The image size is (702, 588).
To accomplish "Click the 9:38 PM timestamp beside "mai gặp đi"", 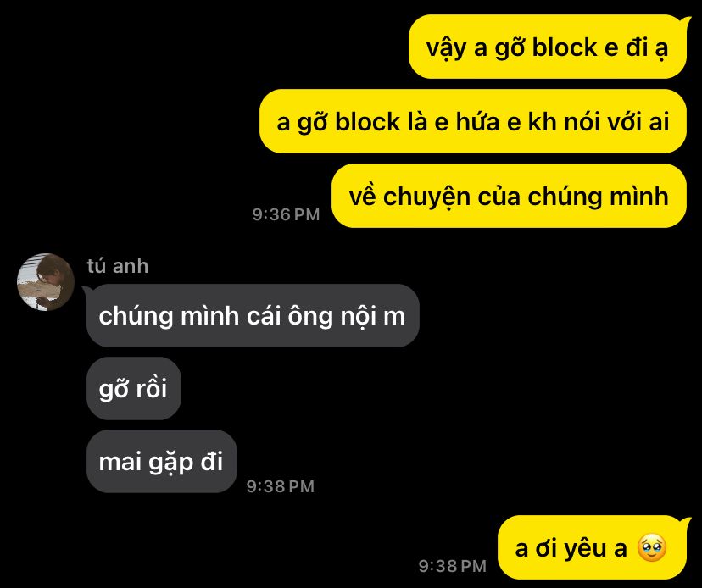I will 281,486.
